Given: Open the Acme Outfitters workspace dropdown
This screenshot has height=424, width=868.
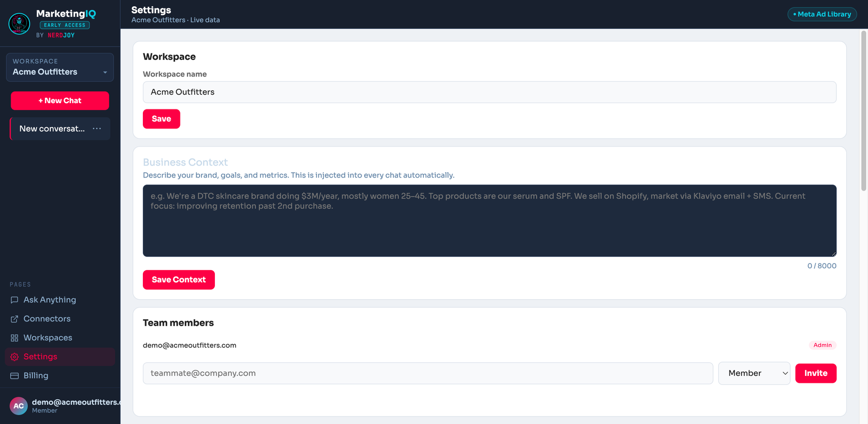Looking at the screenshot, I should [60, 67].
